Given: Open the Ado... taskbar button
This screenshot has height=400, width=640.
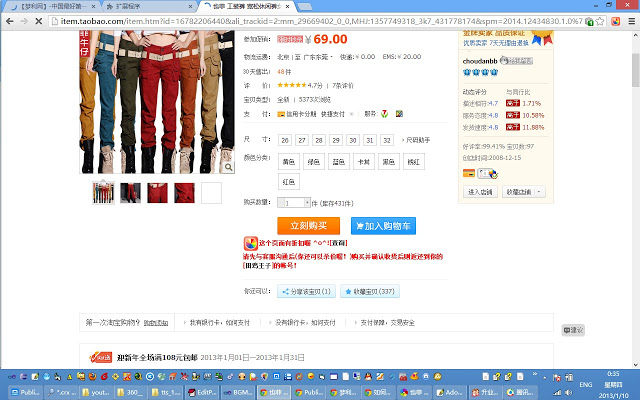Looking at the screenshot, I should 450,392.
